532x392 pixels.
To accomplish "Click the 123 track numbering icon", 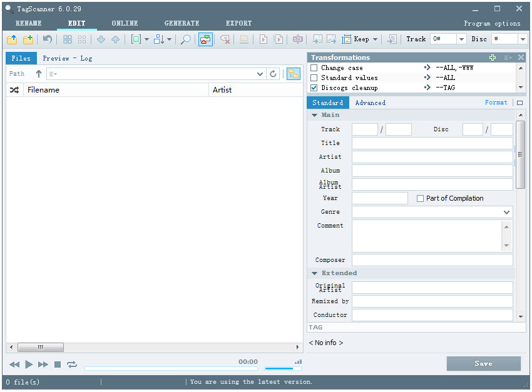I will point(297,39).
